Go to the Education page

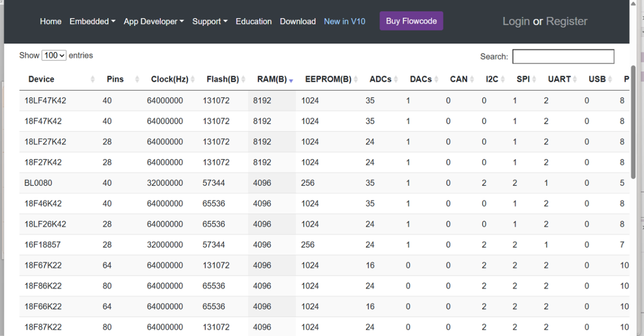point(253,21)
